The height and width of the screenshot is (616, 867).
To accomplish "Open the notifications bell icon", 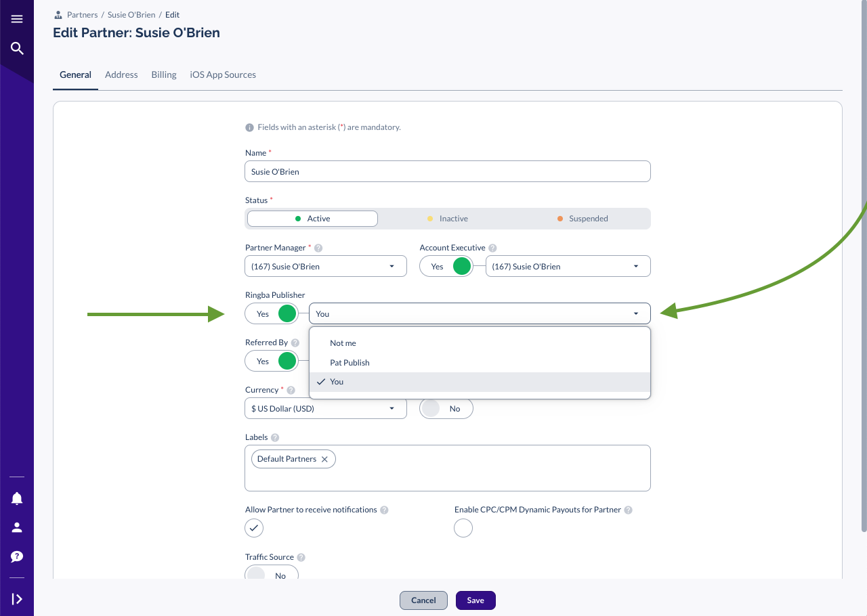I will 17,498.
